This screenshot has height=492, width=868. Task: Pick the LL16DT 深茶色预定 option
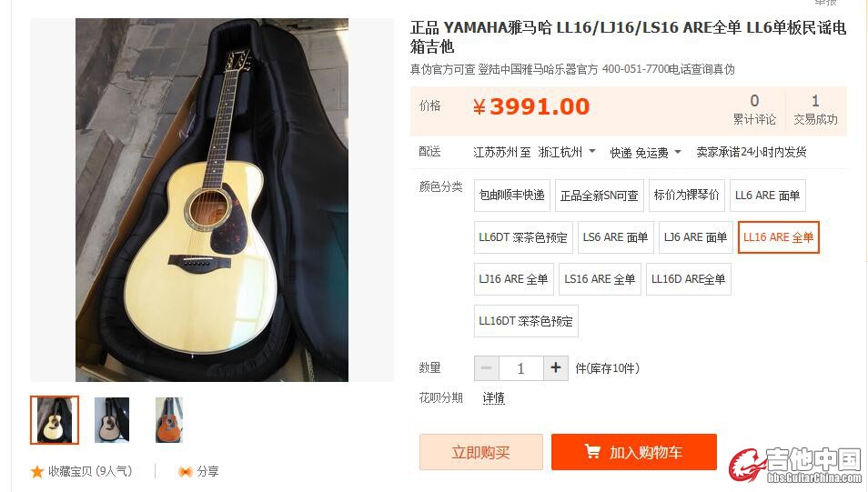[x=526, y=321]
